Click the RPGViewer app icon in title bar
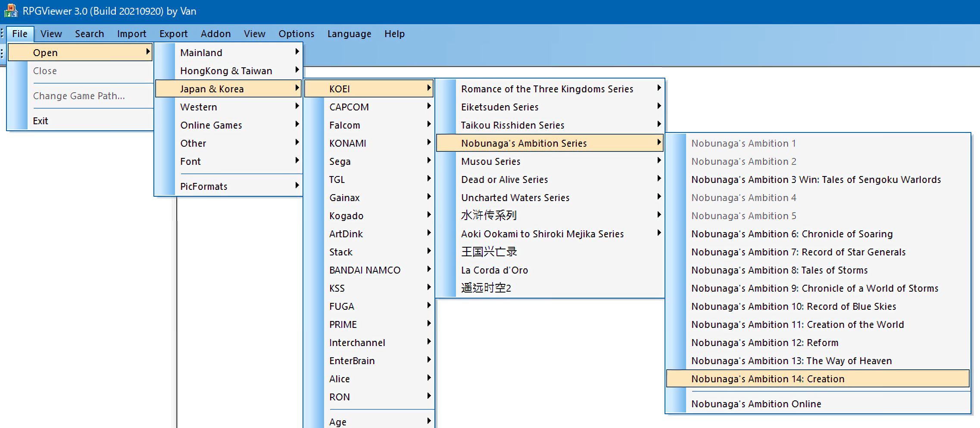The image size is (980, 428). tap(10, 10)
